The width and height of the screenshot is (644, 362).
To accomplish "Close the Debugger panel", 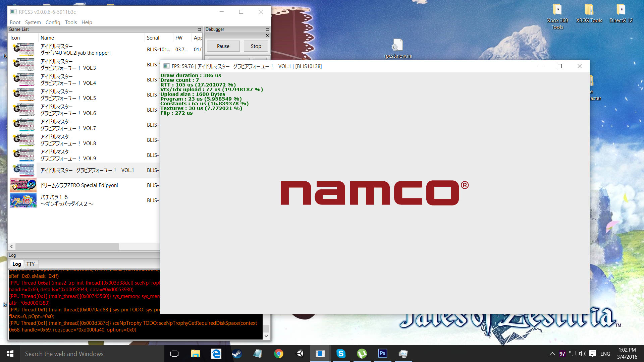I will 267,35.
